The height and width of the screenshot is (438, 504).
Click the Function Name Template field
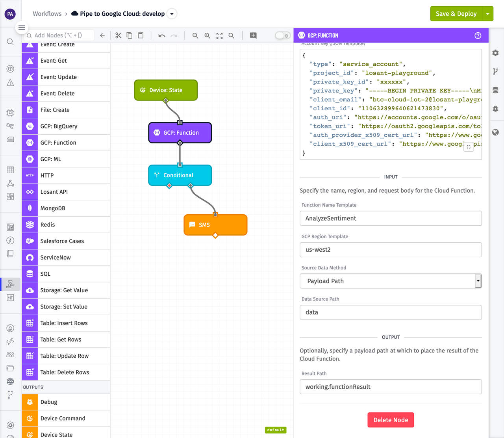pos(390,218)
